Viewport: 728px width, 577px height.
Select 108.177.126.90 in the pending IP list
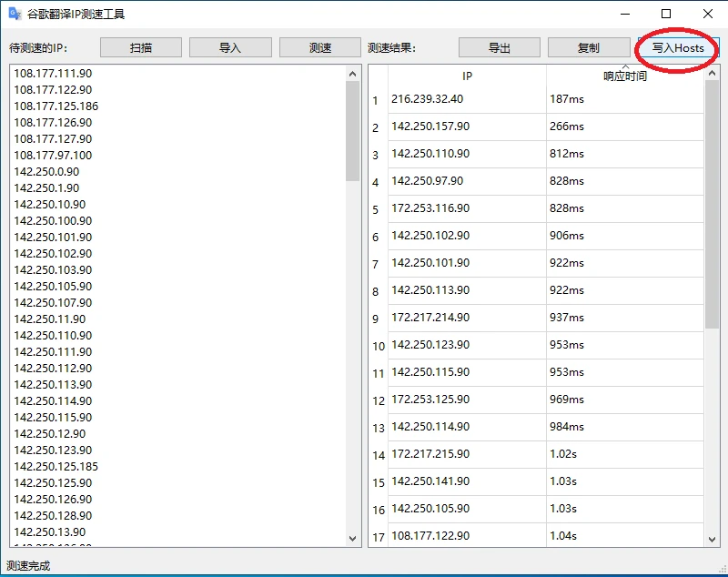(53, 123)
